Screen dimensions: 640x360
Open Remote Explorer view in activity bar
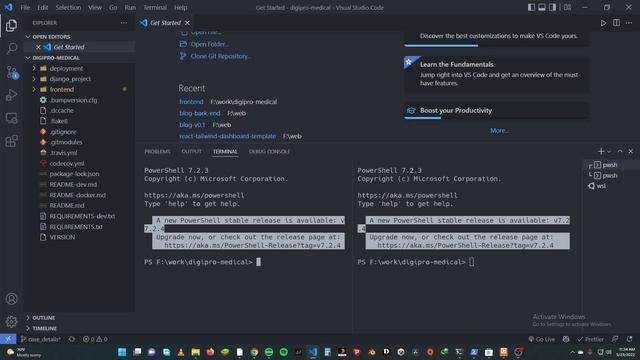[x=11, y=118]
